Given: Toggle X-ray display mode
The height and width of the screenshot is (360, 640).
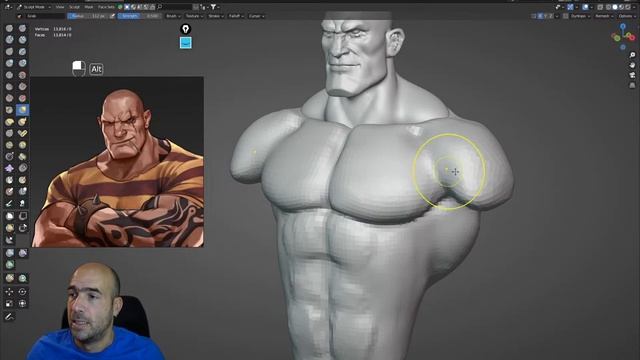Looking at the screenshot, I should click(600, 7).
